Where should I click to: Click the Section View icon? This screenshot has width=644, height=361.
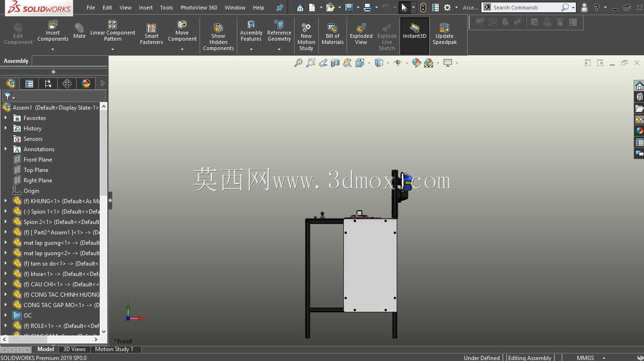tap(335, 63)
